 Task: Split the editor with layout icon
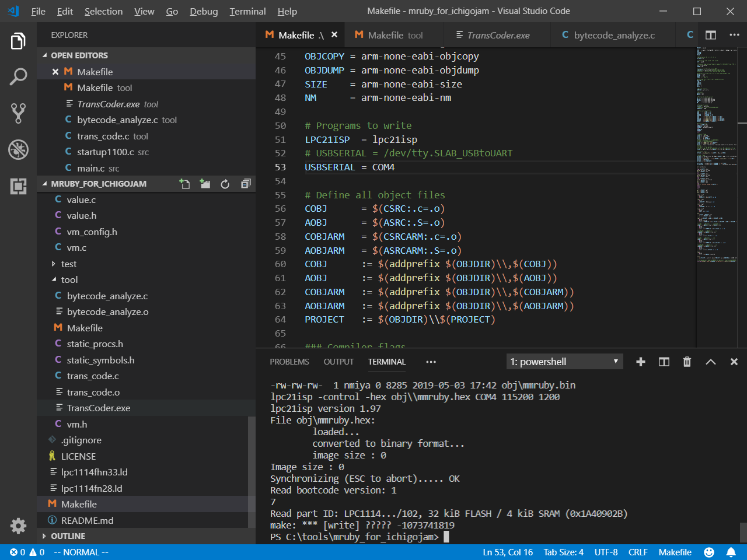[710, 35]
